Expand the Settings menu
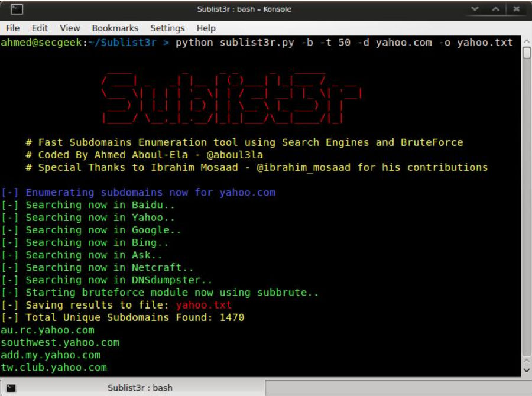This screenshot has width=532, height=396. click(x=167, y=28)
